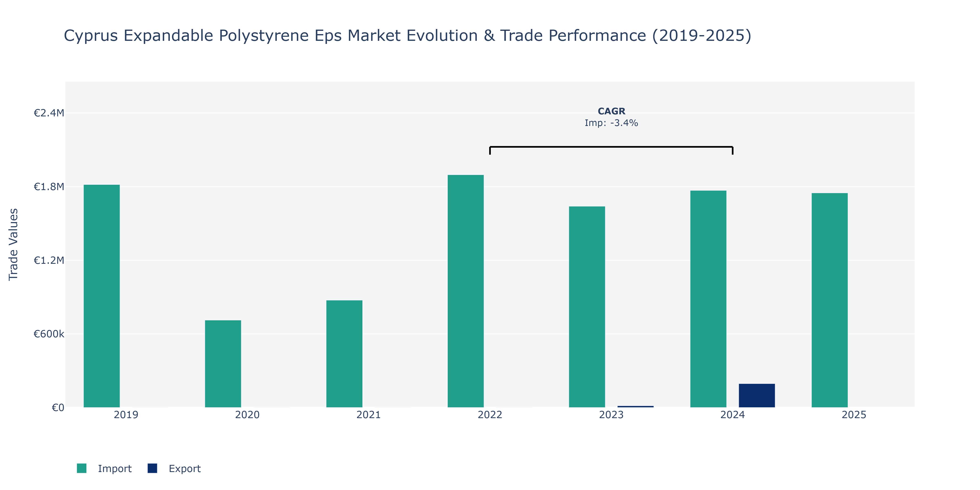Click the teal Import legend swatch

81,468
